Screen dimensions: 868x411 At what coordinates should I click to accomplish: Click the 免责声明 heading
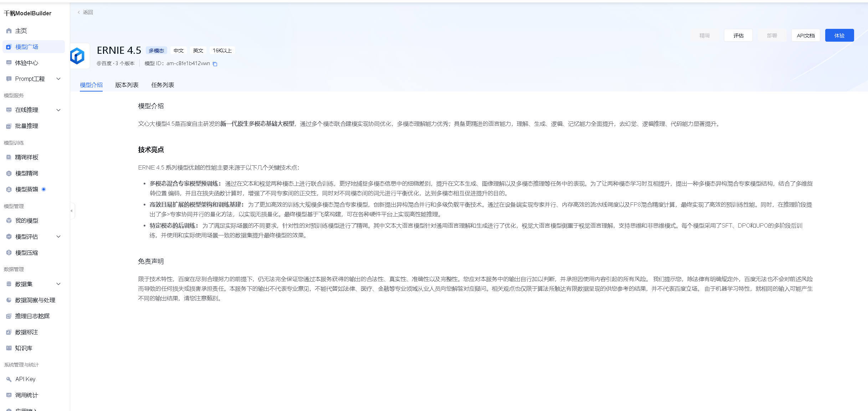(151, 262)
